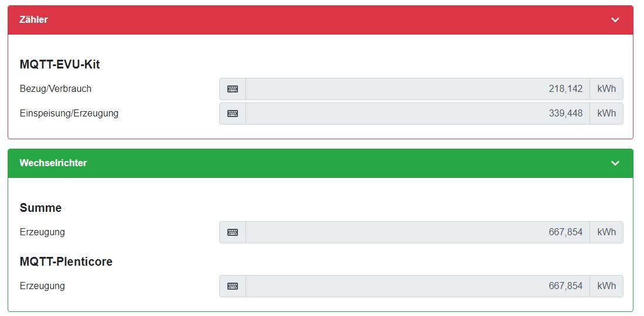The height and width of the screenshot is (316, 644).
Task: Click the Einspeisung/Erzeugung label
Action: 69,114
